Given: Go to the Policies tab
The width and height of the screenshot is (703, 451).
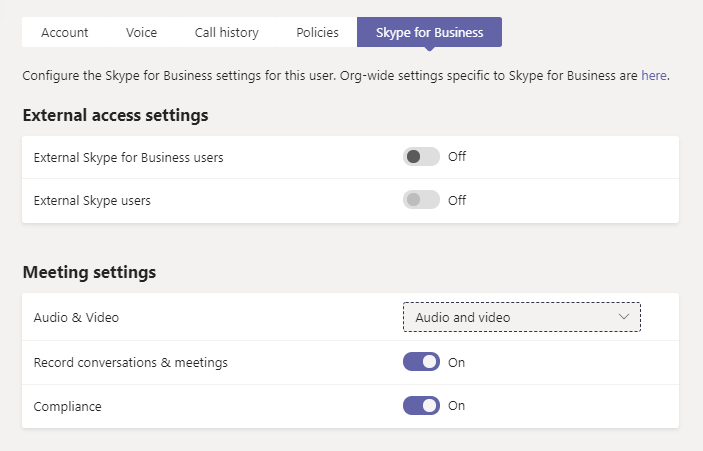Looking at the screenshot, I should [317, 32].
